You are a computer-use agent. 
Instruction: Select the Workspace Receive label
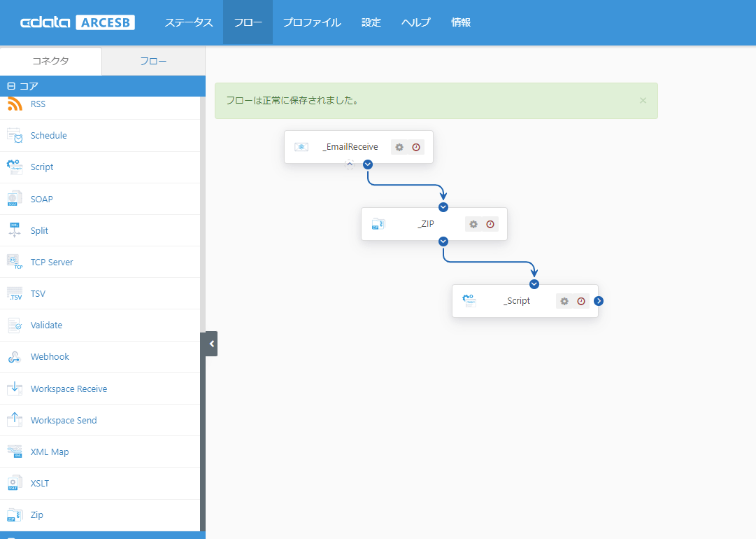click(x=69, y=389)
